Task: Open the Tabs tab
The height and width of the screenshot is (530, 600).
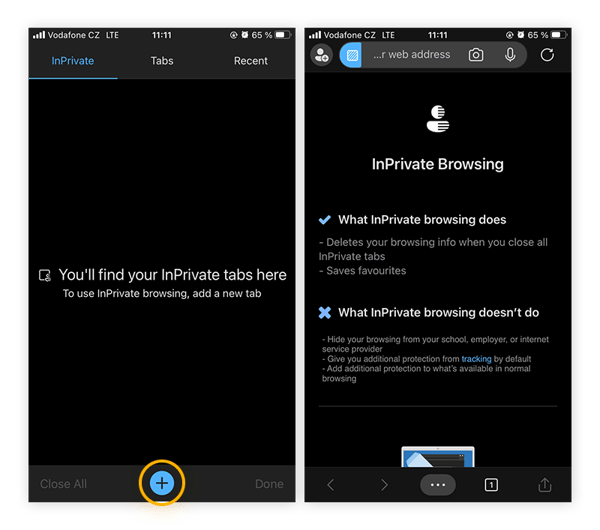Action: 162,61
